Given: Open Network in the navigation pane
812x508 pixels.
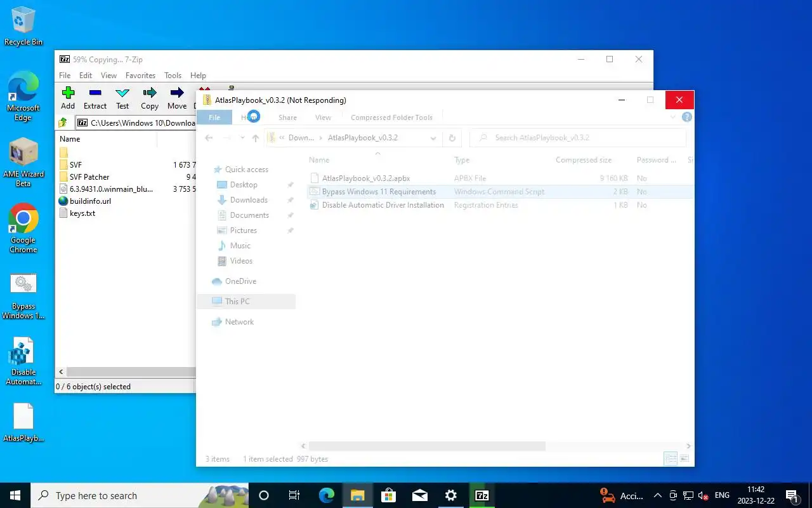Looking at the screenshot, I should tap(239, 322).
